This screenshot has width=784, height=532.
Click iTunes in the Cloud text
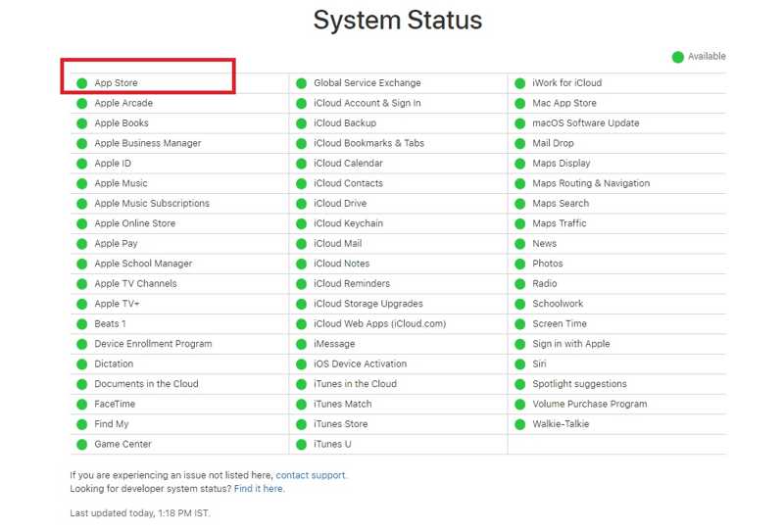[356, 383]
